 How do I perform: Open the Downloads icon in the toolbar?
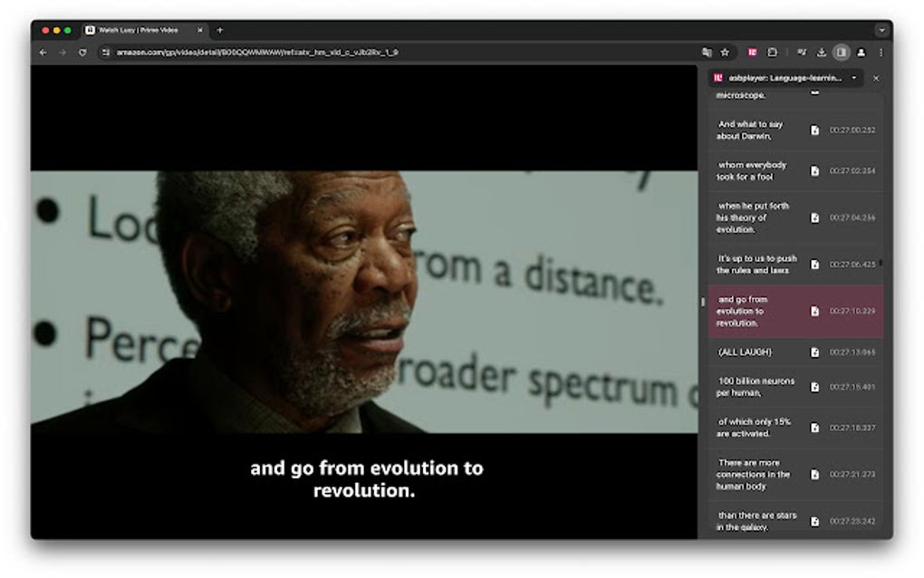click(821, 52)
